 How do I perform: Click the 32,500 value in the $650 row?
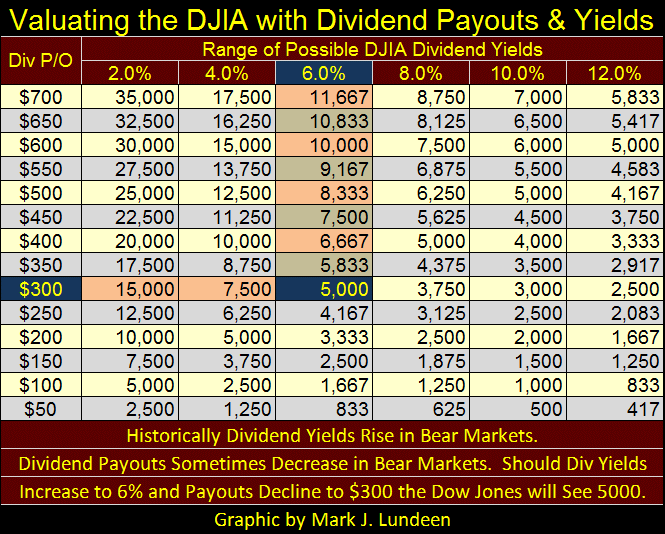130,121
